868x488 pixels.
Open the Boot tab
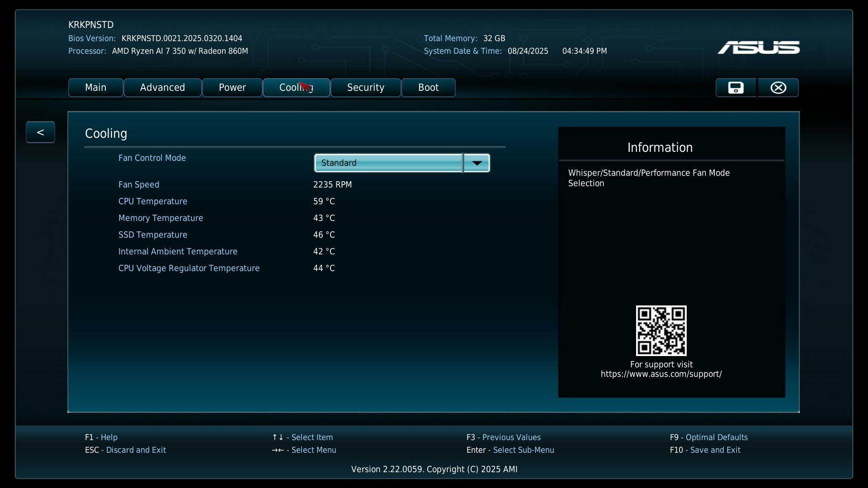coord(428,88)
